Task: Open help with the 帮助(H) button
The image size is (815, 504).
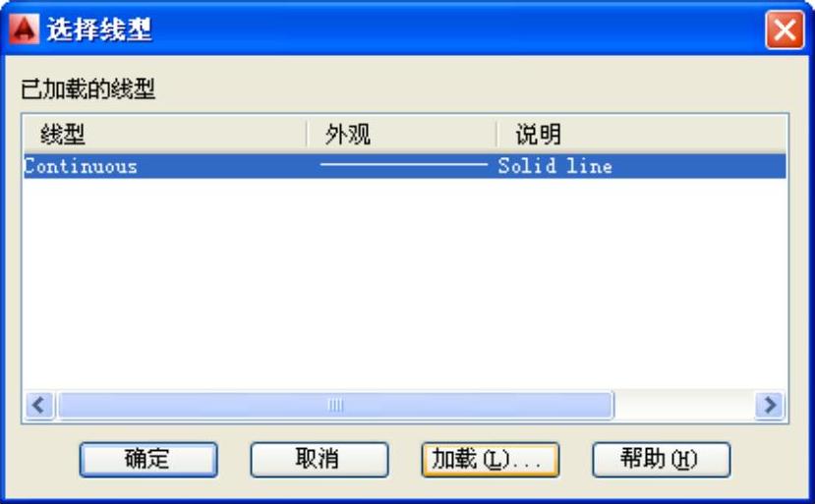Action: pos(662,460)
